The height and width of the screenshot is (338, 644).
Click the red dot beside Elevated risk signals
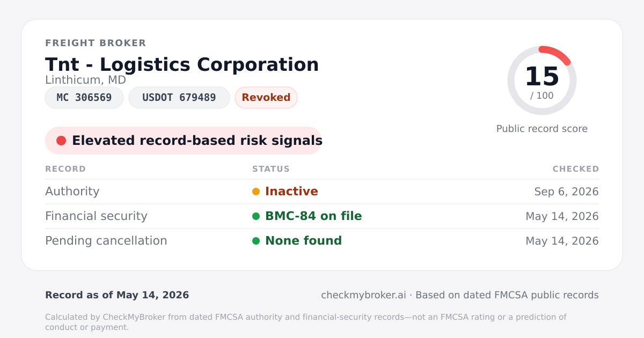pos(61,141)
